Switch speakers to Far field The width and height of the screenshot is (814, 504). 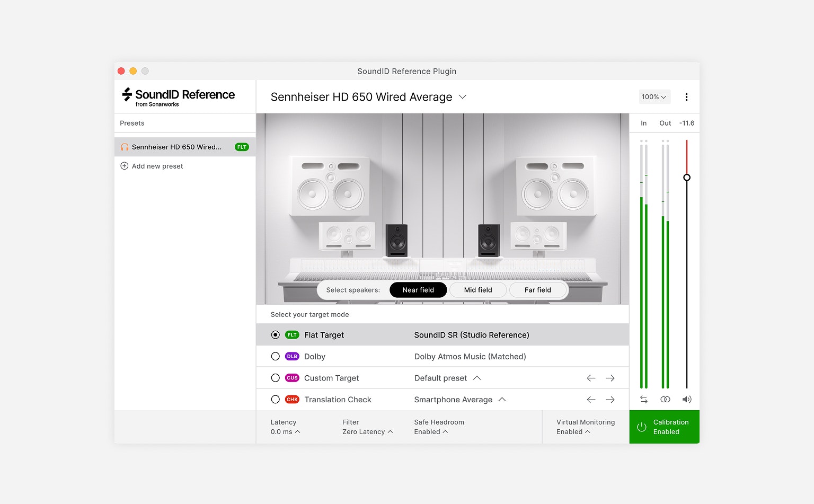pos(537,290)
